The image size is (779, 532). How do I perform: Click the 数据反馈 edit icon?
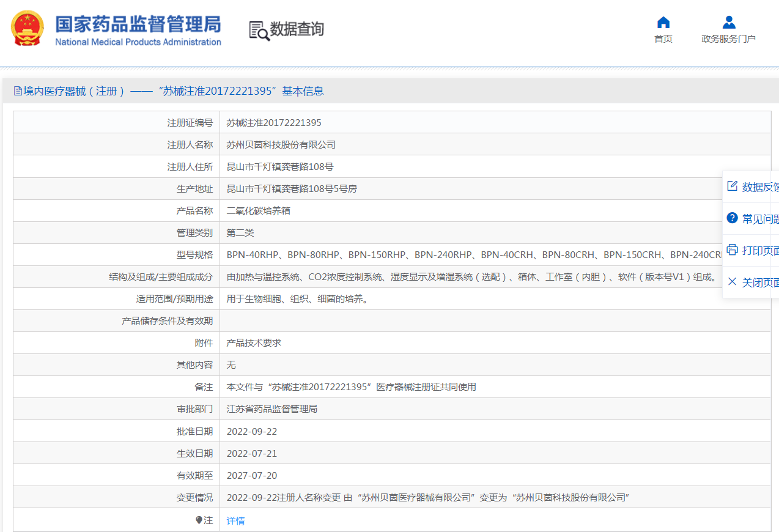click(x=732, y=187)
